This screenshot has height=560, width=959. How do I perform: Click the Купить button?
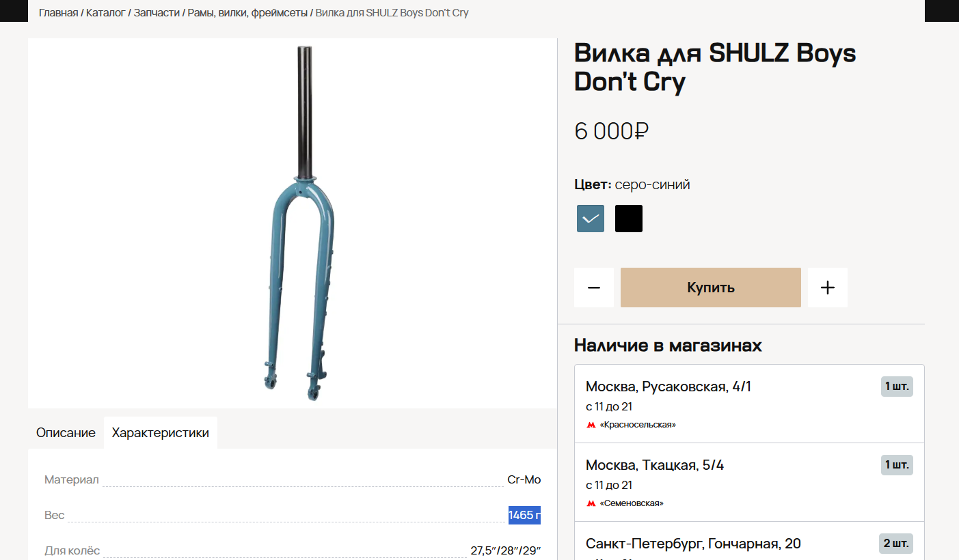(x=711, y=288)
